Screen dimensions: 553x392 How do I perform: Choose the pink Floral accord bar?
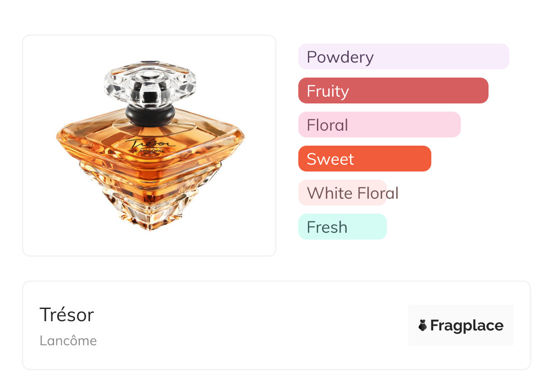tap(380, 125)
